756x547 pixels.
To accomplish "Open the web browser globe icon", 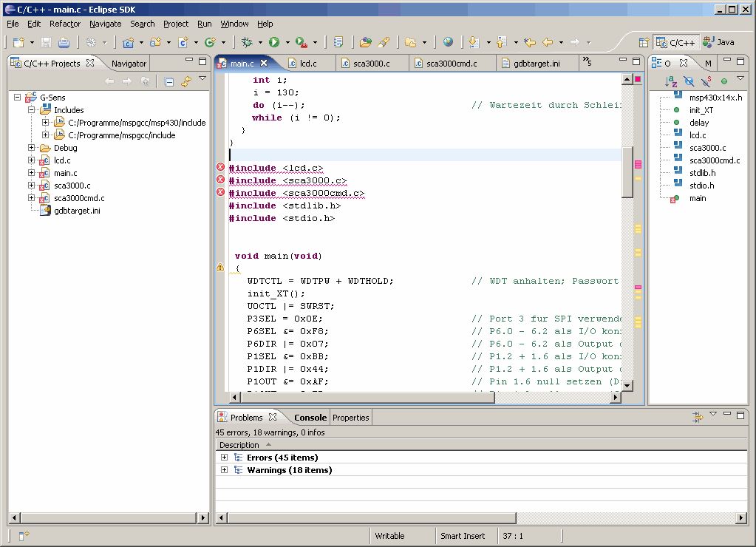I will click(x=448, y=43).
